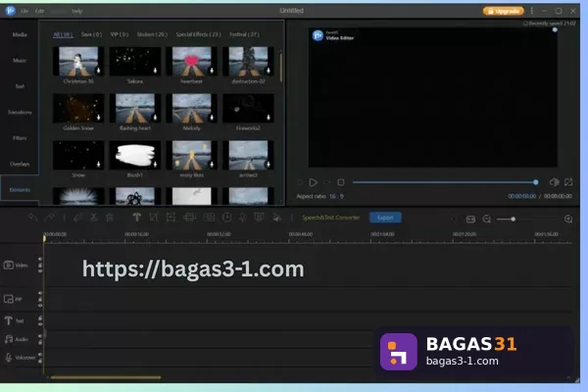Click the preview playback progress slider
The height and width of the screenshot is (392, 588).
coord(445,182)
